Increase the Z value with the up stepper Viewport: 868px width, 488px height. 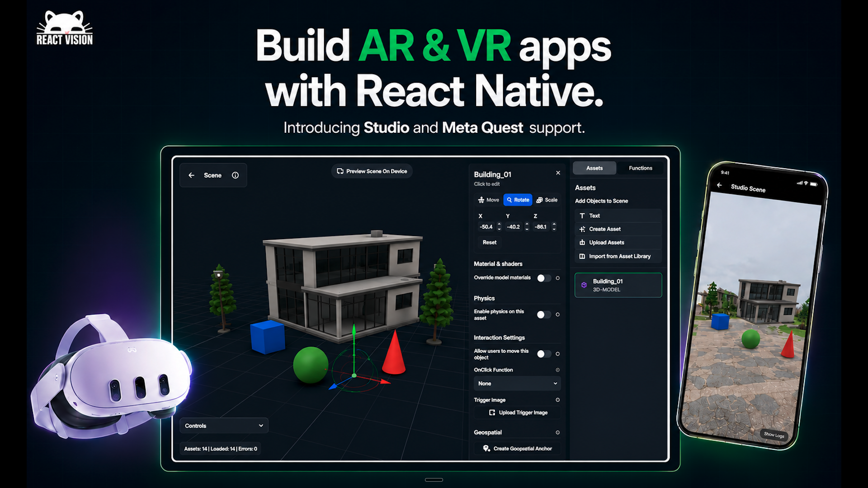pyautogui.click(x=554, y=225)
